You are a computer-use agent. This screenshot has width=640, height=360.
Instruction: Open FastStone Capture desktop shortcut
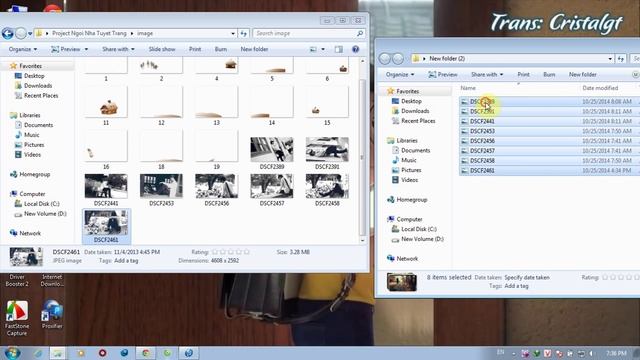[17, 318]
